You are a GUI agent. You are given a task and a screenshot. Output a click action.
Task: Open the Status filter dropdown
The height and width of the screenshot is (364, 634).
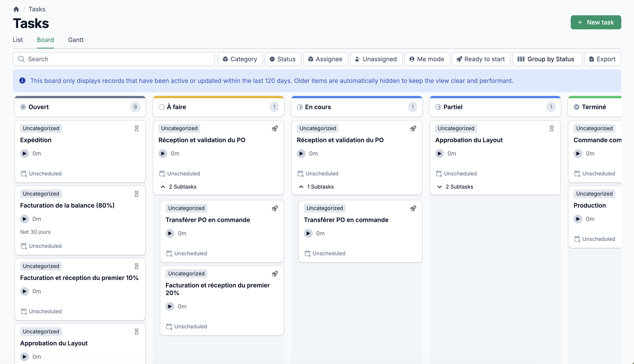tap(283, 59)
